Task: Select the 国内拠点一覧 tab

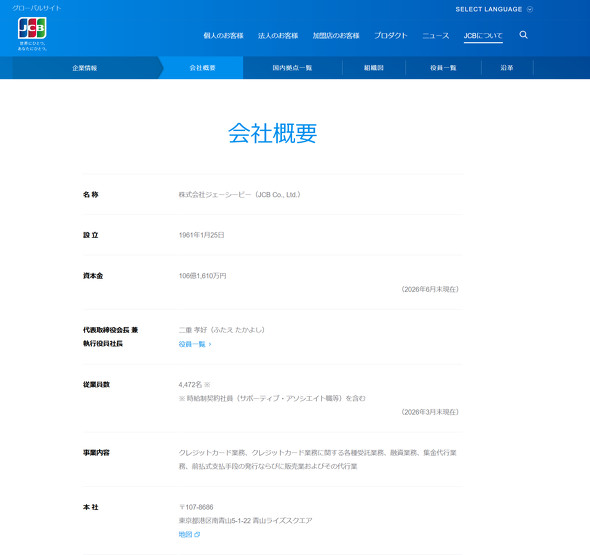Action: 292,68
